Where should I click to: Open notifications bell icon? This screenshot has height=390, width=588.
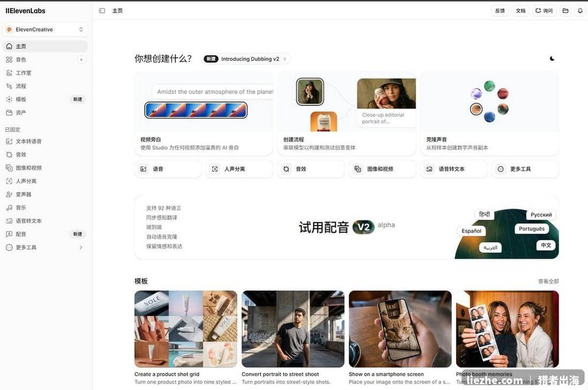point(580,11)
